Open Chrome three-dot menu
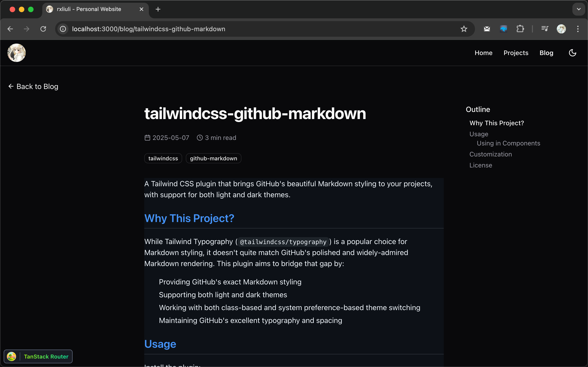Screen dimensions: 588x367 [x=578, y=29]
